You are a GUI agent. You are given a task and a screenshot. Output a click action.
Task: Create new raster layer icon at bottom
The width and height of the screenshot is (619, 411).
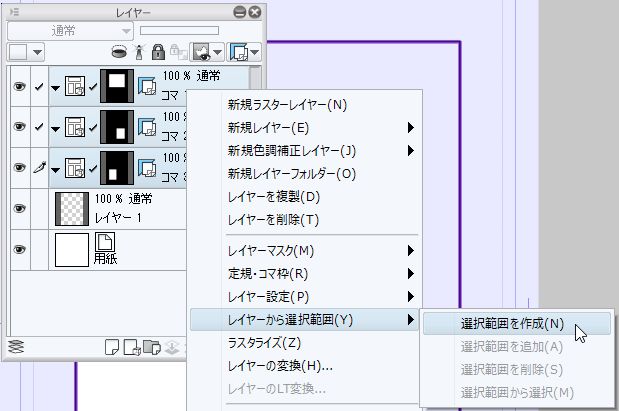click(112, 347)
